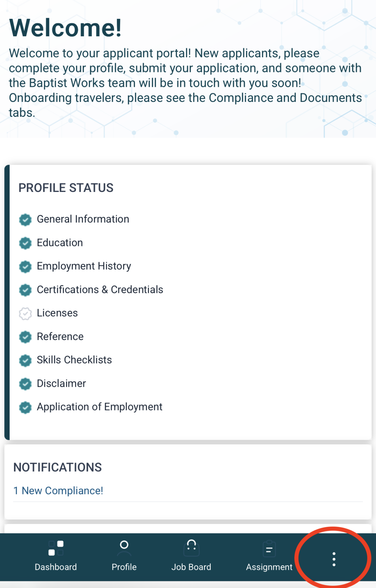Viewport: 376px width, 588px height.
Task: Select the Skills Checklists status checkmark
Action: click(x=25, y=360)
